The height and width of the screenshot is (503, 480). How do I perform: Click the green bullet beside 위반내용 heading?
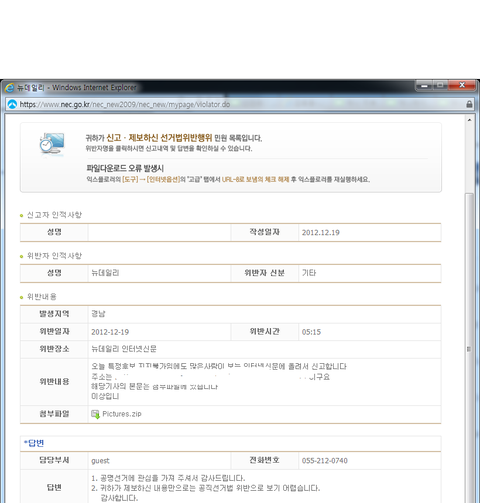click(x=22, y=297)
